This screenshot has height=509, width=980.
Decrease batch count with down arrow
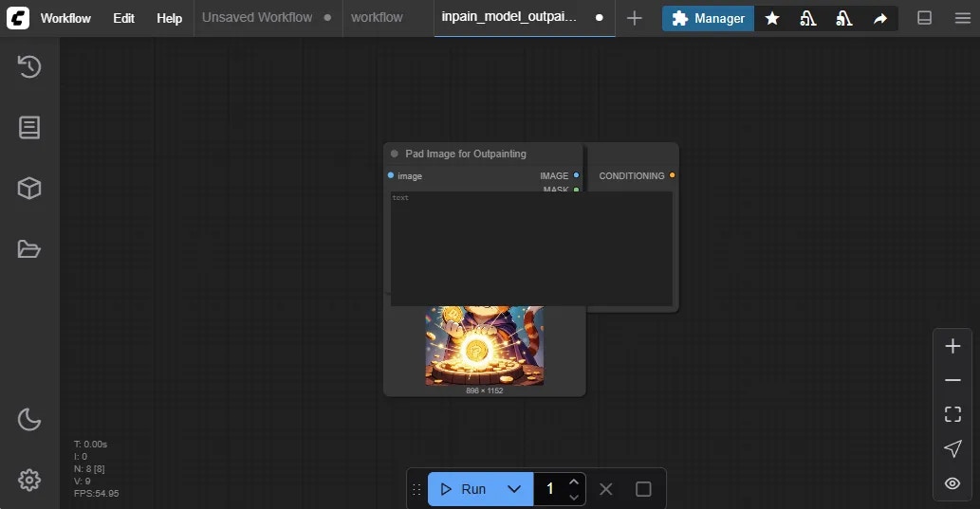[574, 497]
